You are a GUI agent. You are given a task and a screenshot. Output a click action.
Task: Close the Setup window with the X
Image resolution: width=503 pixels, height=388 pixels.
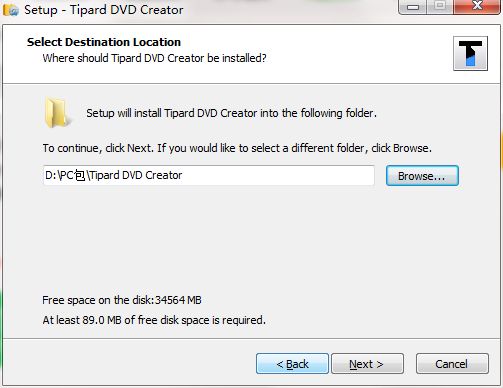477,6
